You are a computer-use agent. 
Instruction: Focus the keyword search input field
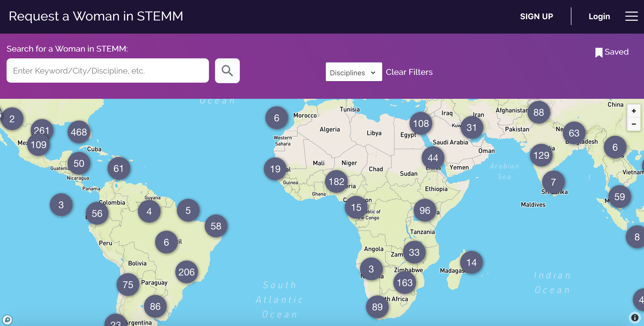point(108,71)
